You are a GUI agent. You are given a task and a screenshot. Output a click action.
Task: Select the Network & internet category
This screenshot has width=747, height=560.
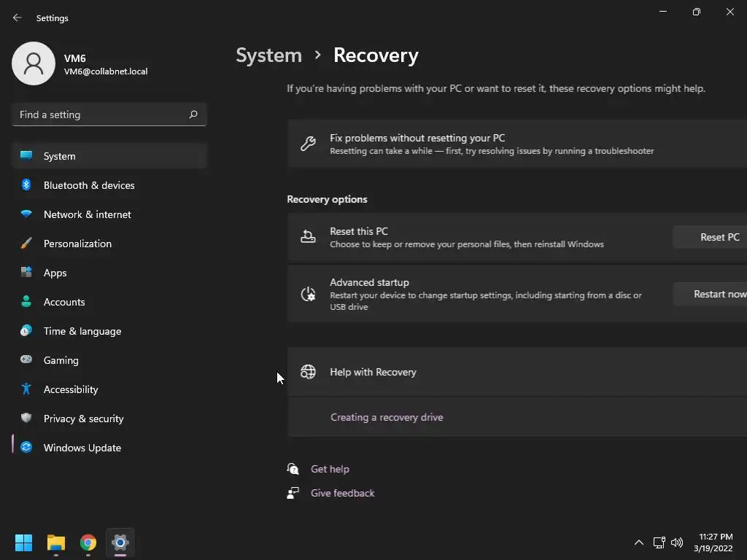point(88,214)
